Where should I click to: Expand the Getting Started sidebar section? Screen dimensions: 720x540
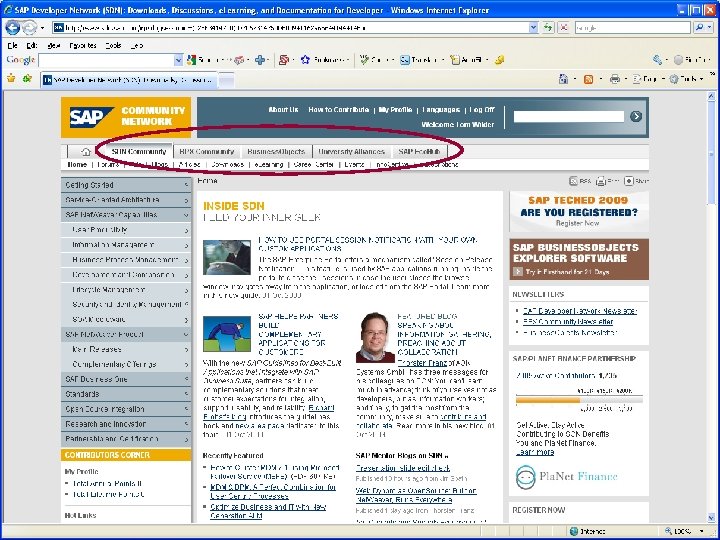(x=126, y=185)
